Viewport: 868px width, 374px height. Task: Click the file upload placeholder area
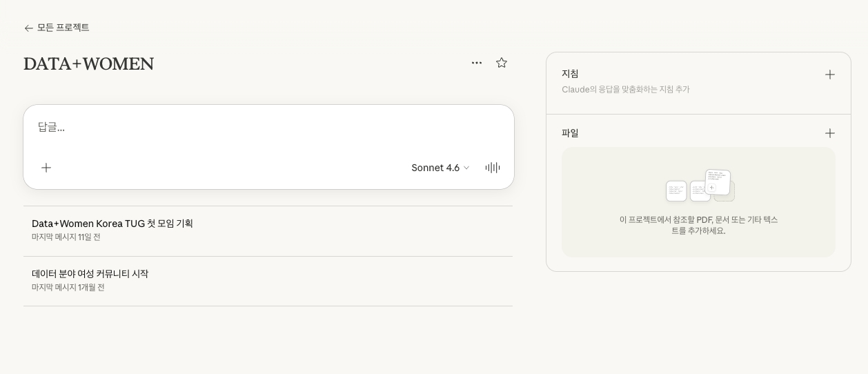698,202
